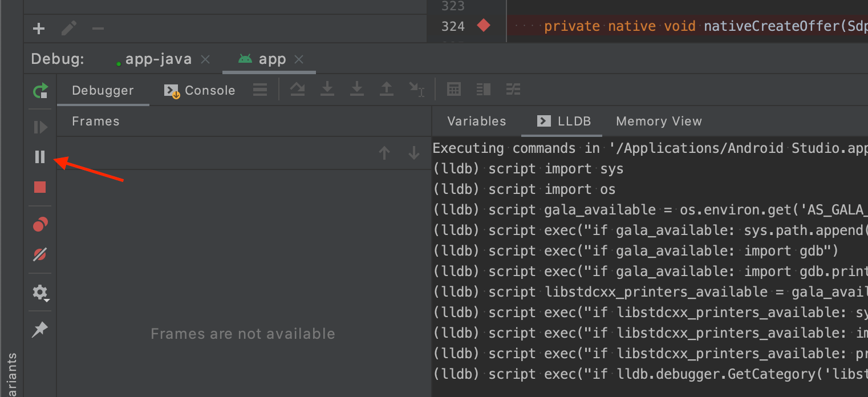Click Run to Cursor icon
Image resolution: width=868 pixels, height=397 pixels.
point(416,89)
